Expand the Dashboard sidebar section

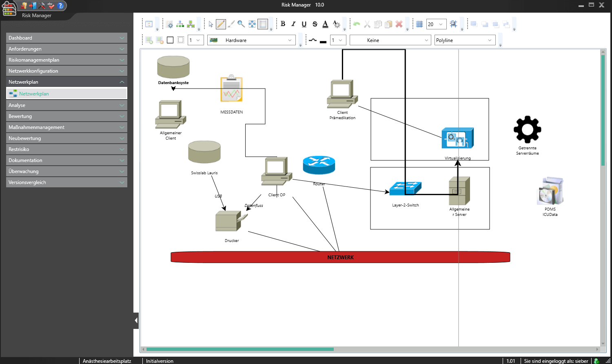pos(67,38)
